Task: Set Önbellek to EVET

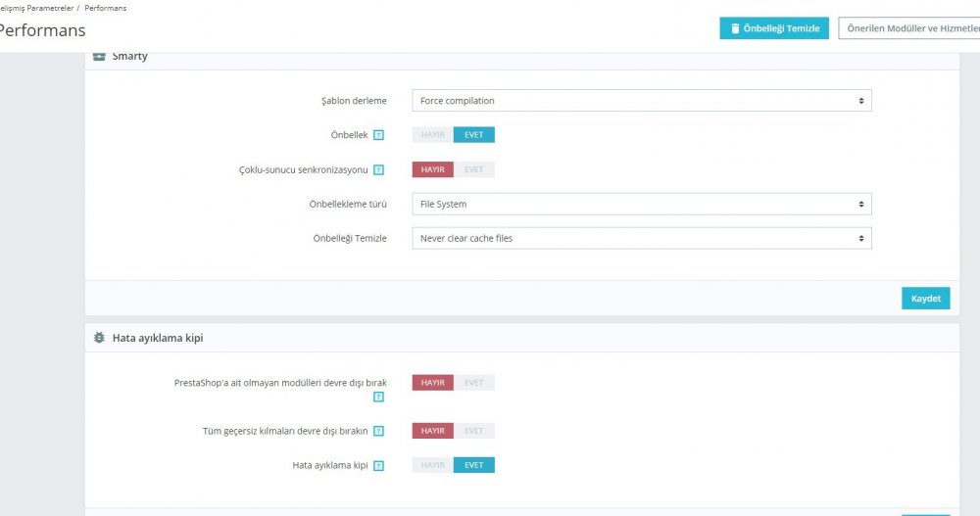Action: pyautogui.click(x=473, y=135)
